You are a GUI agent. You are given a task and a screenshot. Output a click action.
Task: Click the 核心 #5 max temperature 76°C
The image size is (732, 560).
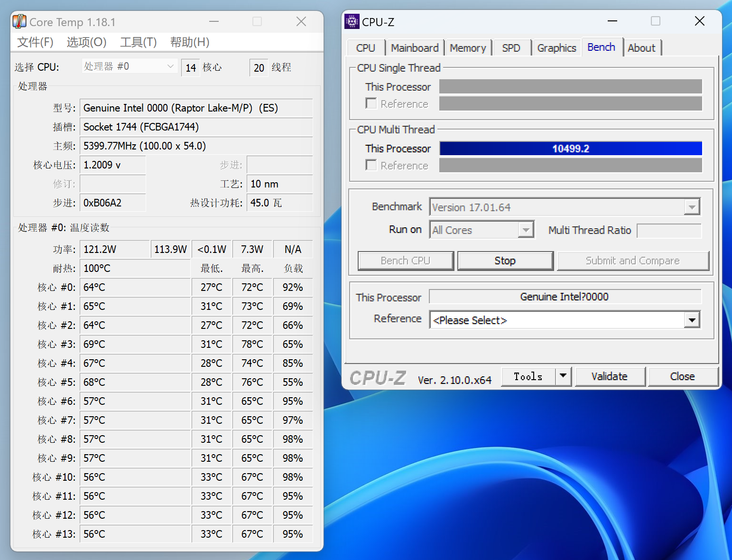pos(252,383)
